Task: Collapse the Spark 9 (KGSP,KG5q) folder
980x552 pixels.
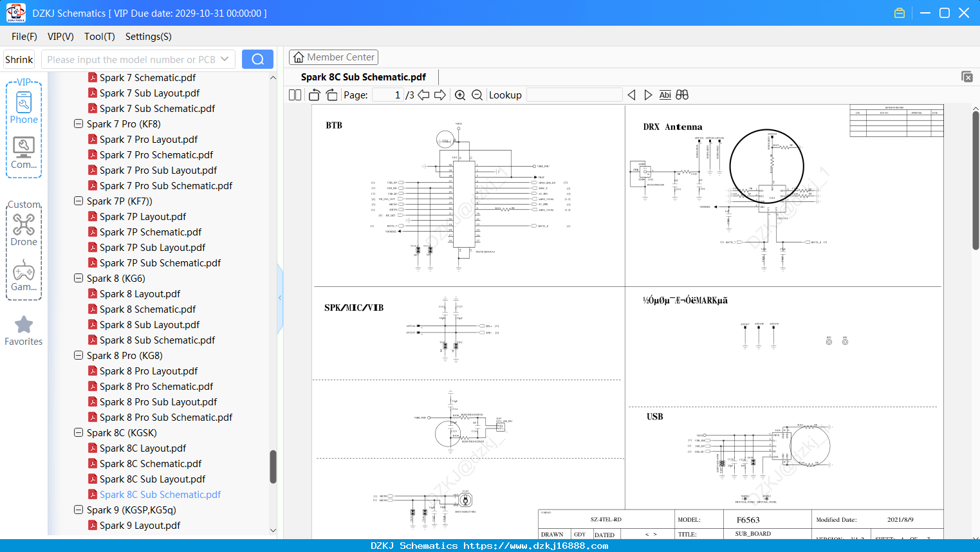Action: click(x=79, y=510)
